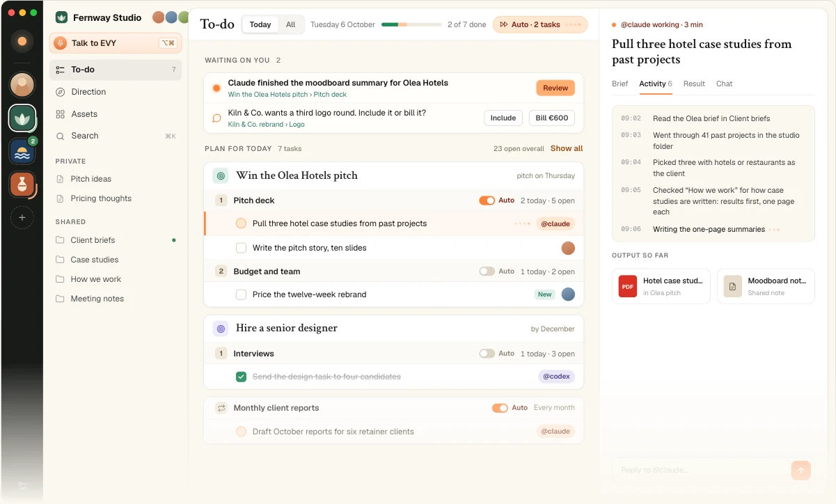Screen dimensions: 836x504
Task: Toggle Auto switch for Monthly client reports
Action: coord(500,408)
